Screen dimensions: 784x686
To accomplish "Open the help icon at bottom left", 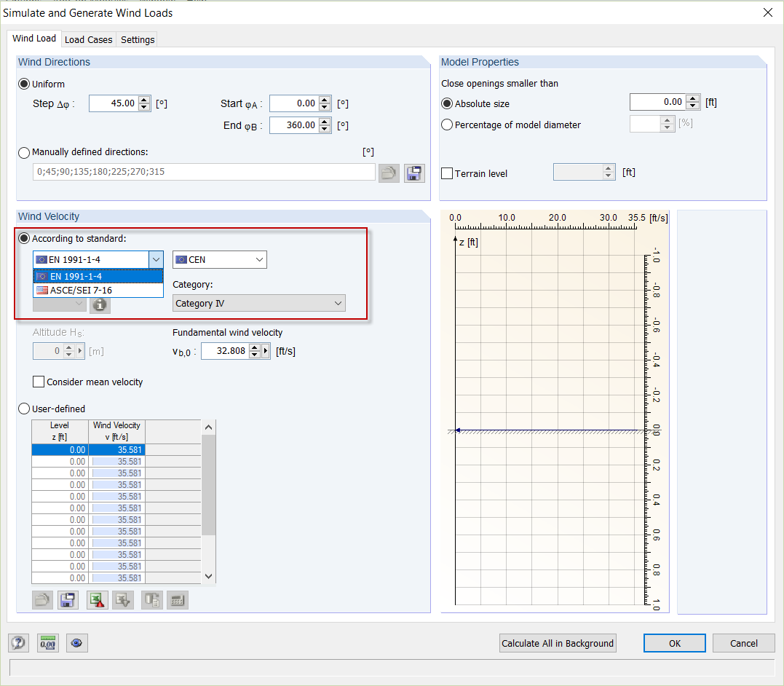I will click(18, 643).
